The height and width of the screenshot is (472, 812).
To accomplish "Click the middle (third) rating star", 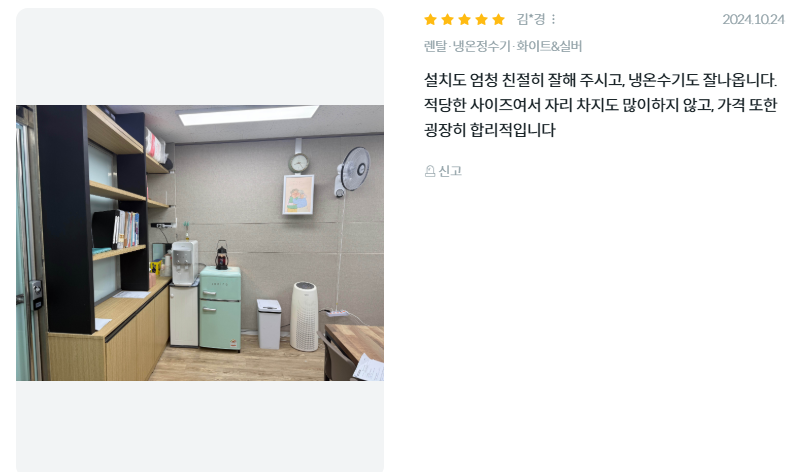I will [465, 20].
